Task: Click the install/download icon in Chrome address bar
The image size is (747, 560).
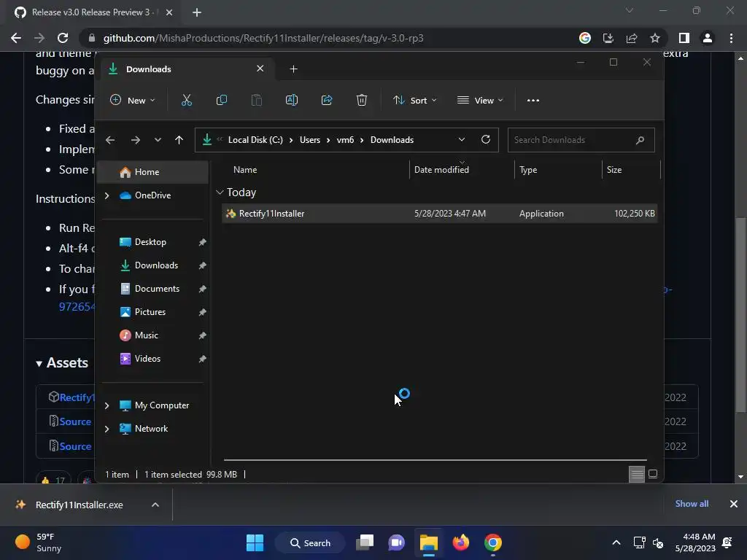Action: 608,38
